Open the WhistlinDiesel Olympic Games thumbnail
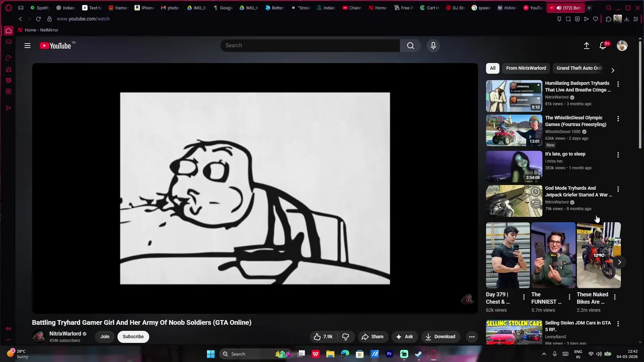The image size is (644, 362). [x=514, y=131]
